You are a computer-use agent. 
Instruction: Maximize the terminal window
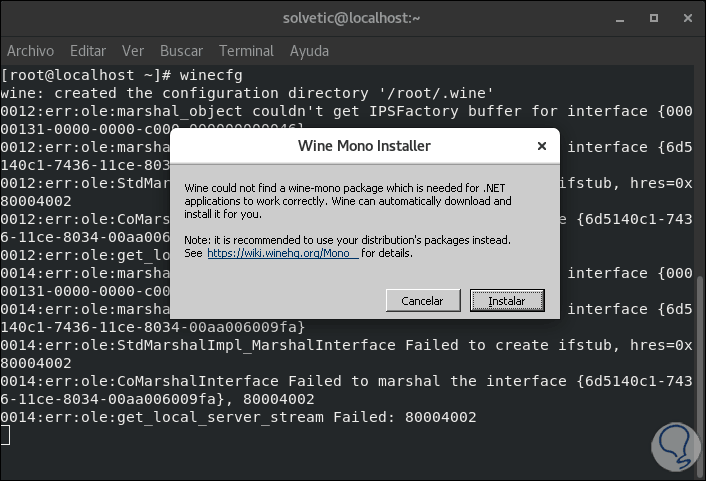(x=655, y=16)
